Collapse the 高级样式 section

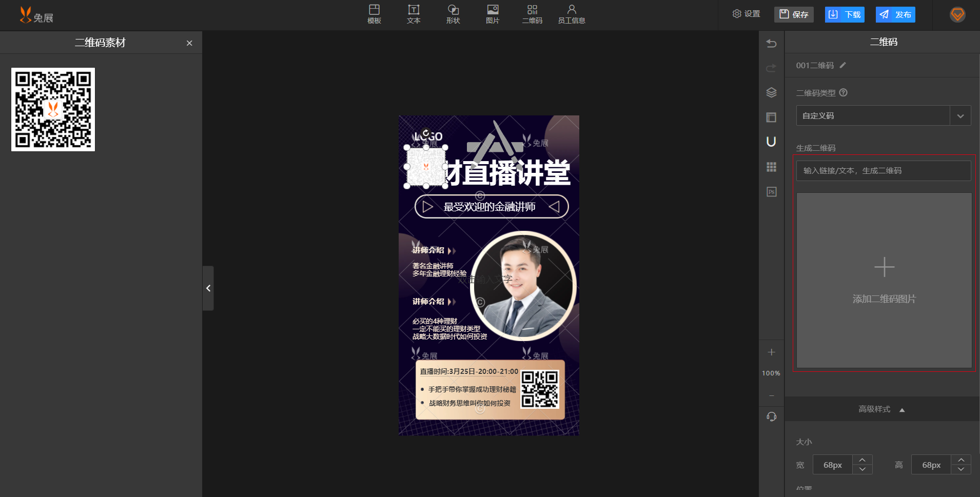pos(881,409)
